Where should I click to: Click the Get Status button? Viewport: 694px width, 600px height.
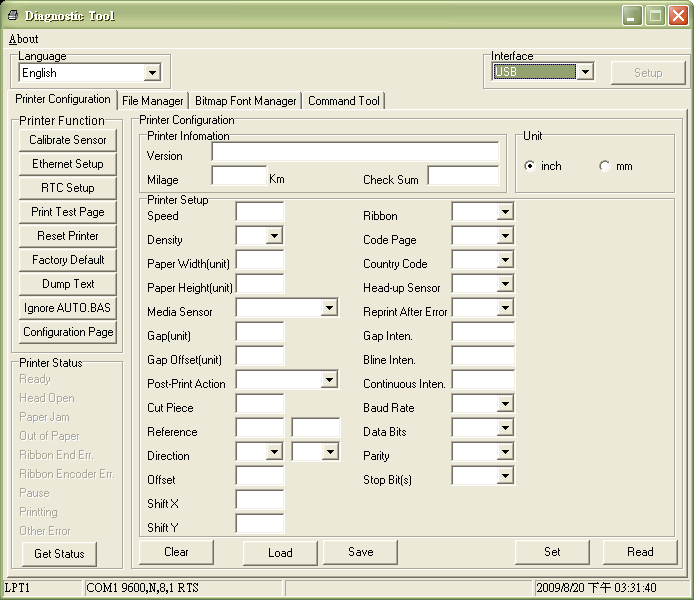tap(59, 554)
